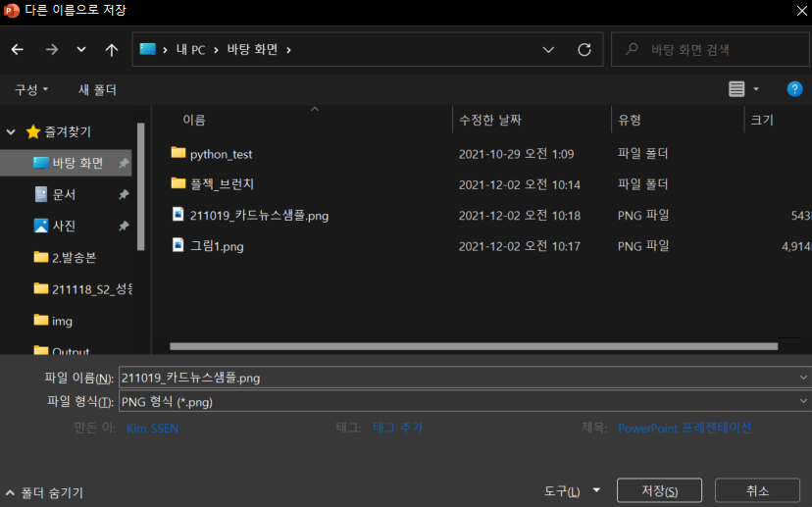Open the img sidebar folder
The height and width of the screenshot is (507, 812).
coord(62,321)
